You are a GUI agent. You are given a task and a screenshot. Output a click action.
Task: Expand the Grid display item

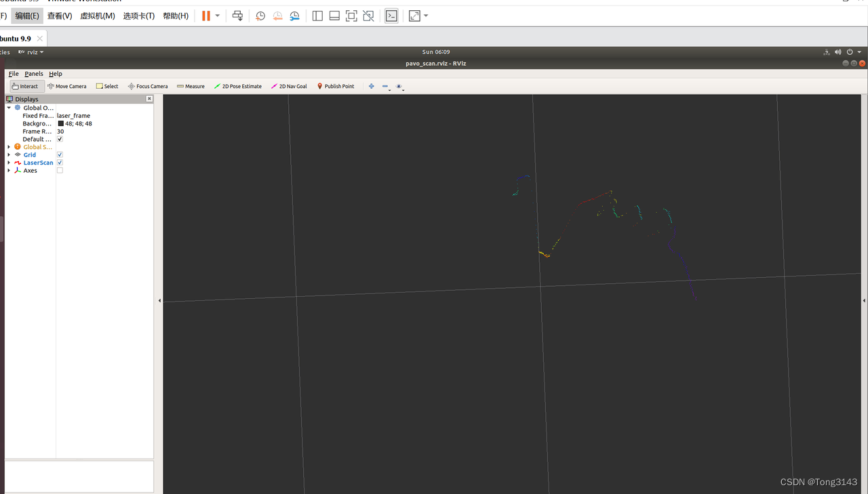point(9,155)
